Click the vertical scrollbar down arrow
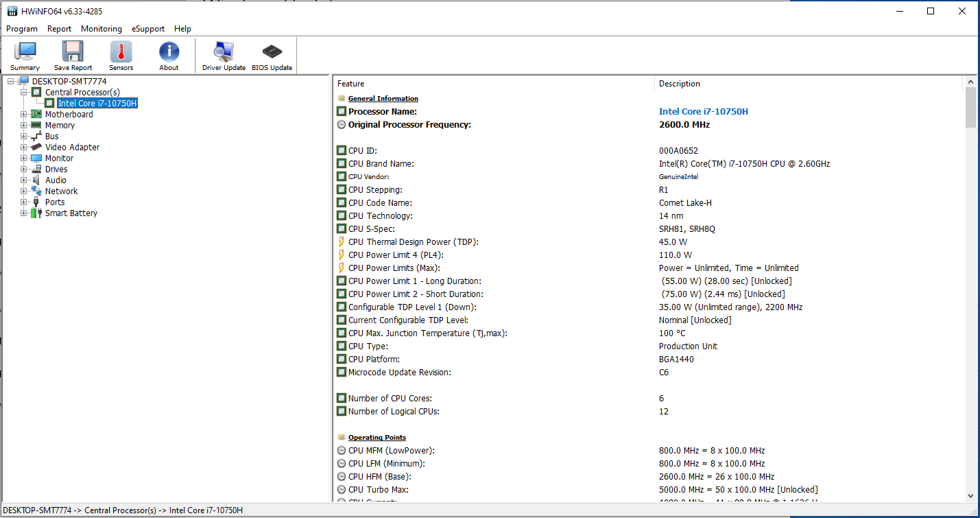 click(970, 495)
